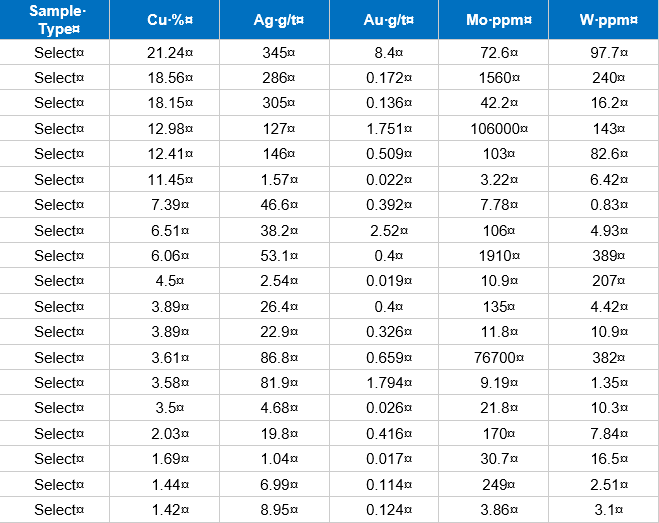659x523 pixels.
Task: Select the Ag g/t header cell
Action: (273, 21)
